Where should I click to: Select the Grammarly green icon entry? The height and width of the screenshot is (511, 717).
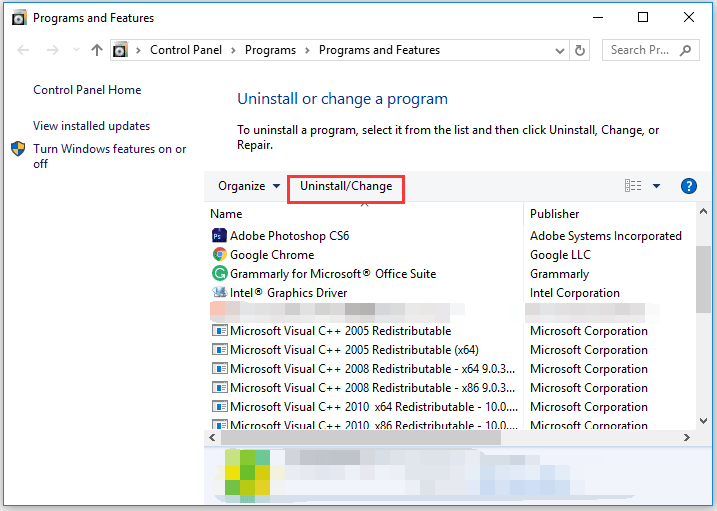(219, 273)
